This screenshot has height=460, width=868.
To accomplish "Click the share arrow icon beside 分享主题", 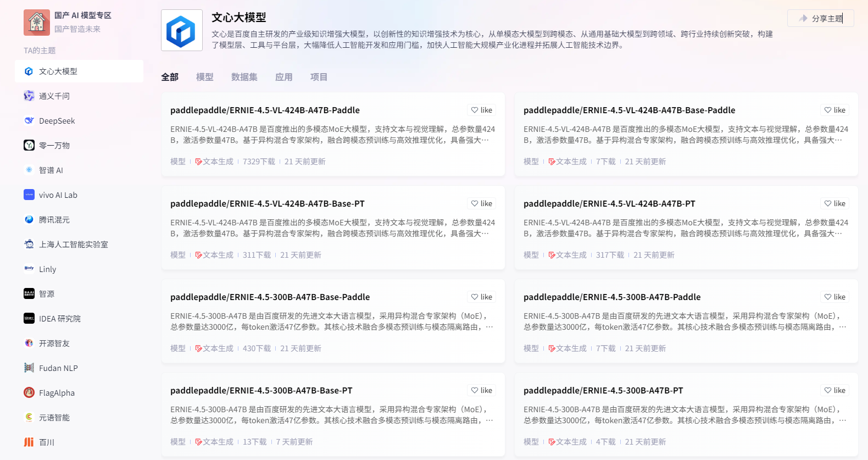I will coord(803,18).
